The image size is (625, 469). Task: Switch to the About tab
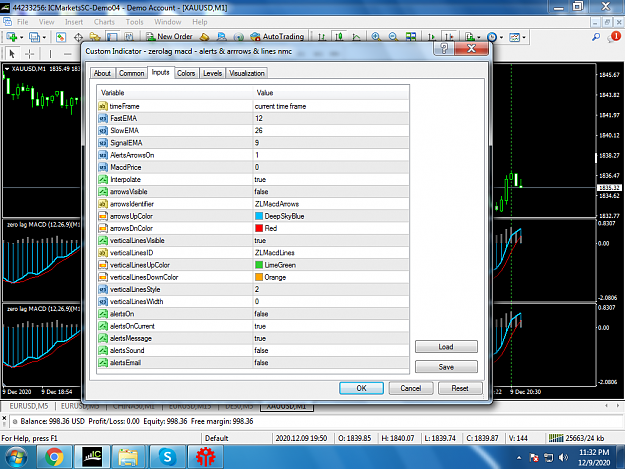[102, 73]
